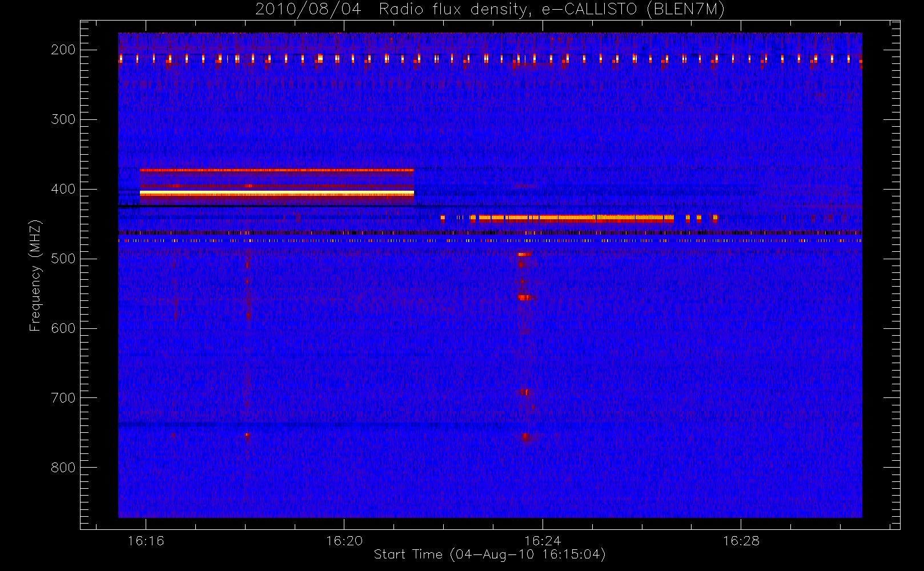Click the 200 frequency tick label
This screenshot has width=924, height=571.
(63, 50)
